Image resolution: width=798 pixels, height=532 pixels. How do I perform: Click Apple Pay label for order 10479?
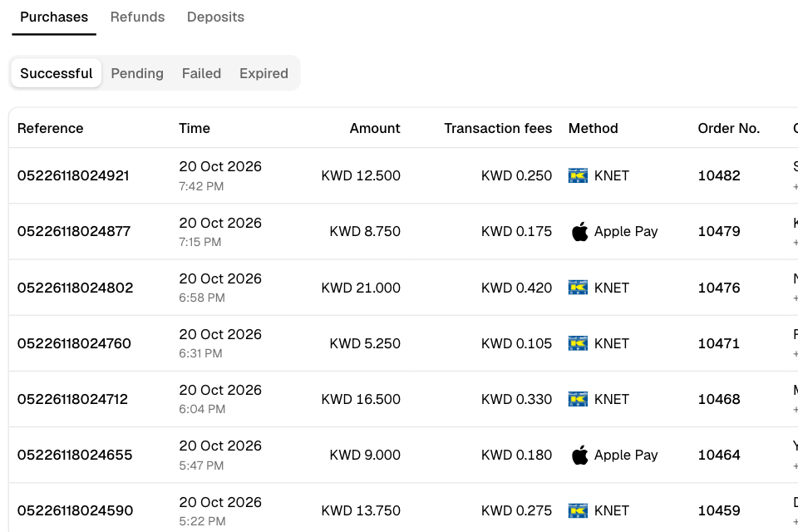click(626, 231)
